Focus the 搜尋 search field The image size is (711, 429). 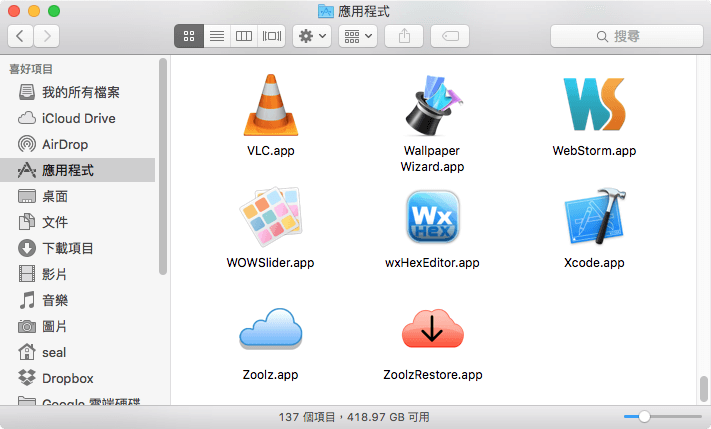point(627,36)
